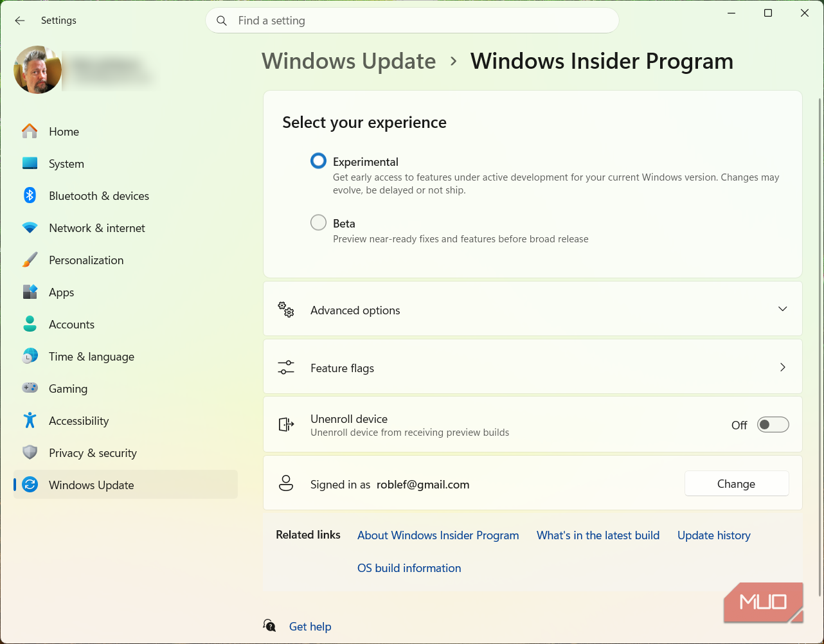
Task: Click the Feature flags sliders icon
Action: click(x=286, y=368)
